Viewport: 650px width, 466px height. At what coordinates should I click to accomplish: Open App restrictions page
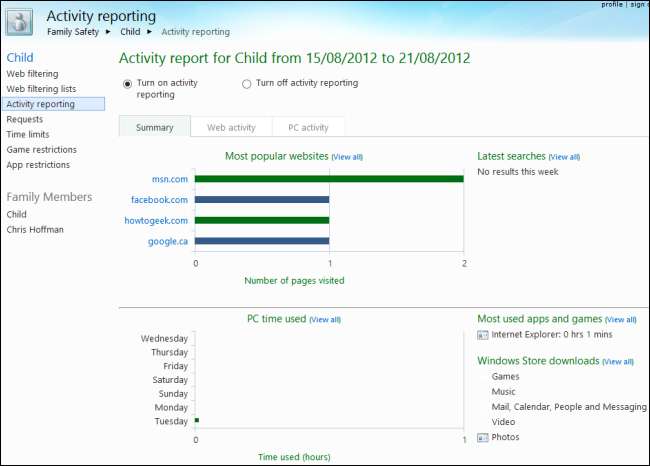(38, 165)
